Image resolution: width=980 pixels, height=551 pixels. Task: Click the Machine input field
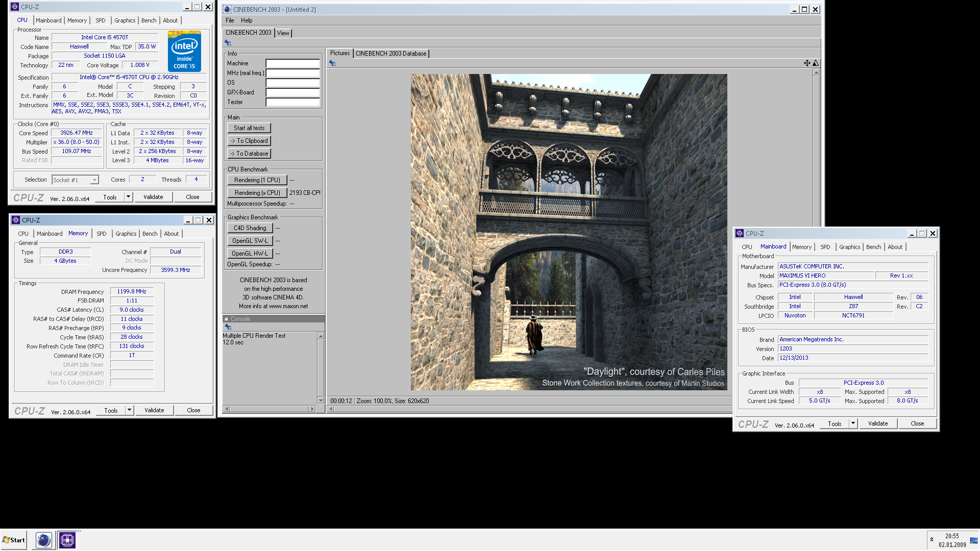292,63
